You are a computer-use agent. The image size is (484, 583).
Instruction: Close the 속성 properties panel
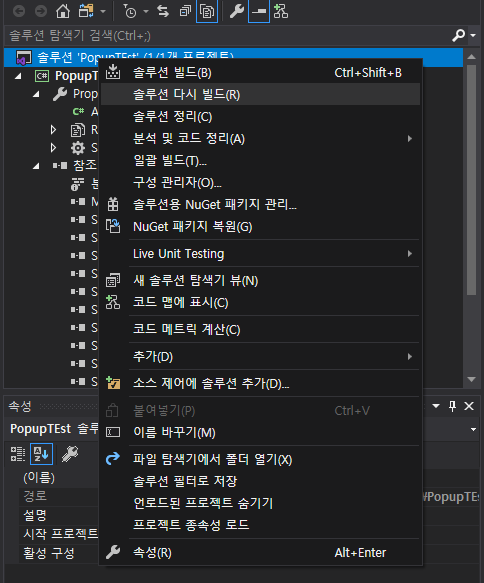pyautogui.click(x=469, y=406)
